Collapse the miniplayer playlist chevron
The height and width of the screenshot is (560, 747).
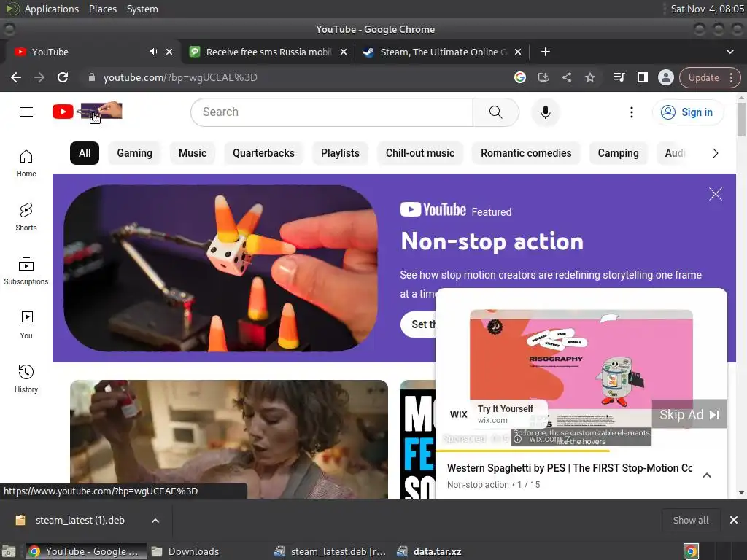[x=707, y=475]
